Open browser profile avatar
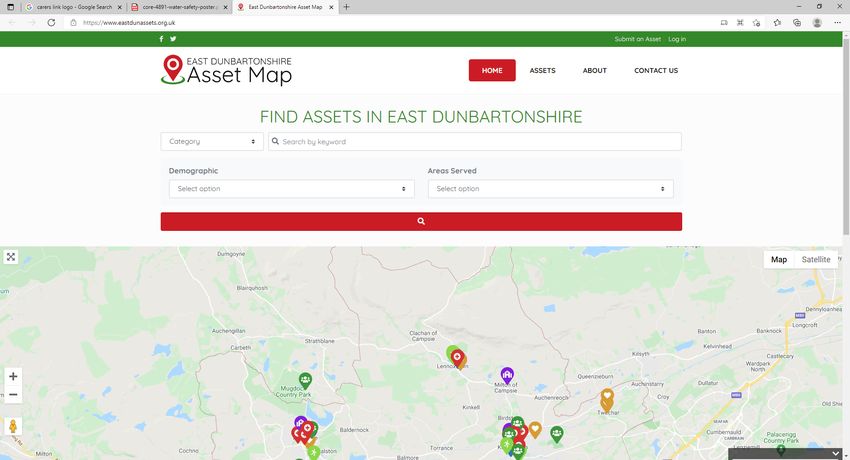 817,23
